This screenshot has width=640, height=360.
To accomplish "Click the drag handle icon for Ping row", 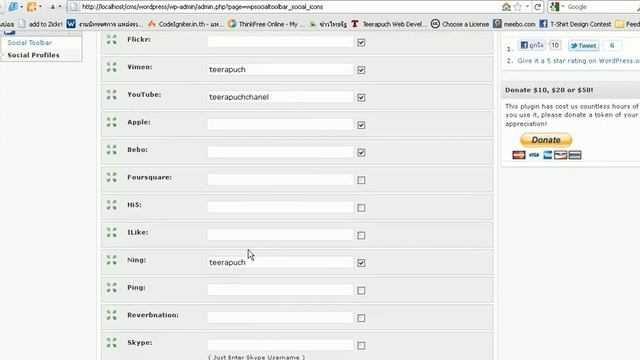I will click(x=111, y=287).
